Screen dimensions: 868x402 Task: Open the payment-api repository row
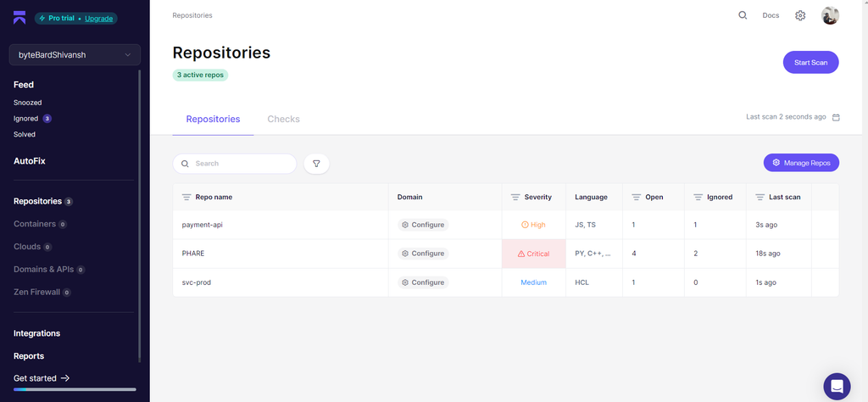(505, 225)
